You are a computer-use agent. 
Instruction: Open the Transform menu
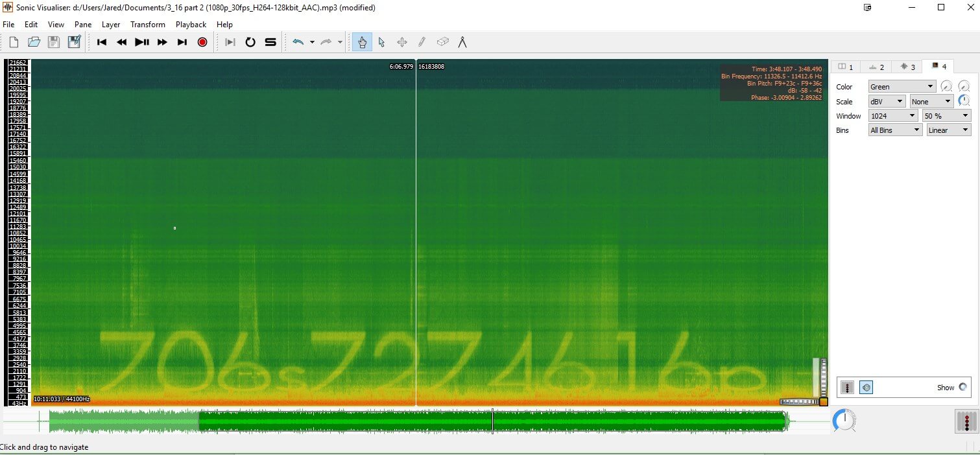pyautogui.click(x=147, y=25)
